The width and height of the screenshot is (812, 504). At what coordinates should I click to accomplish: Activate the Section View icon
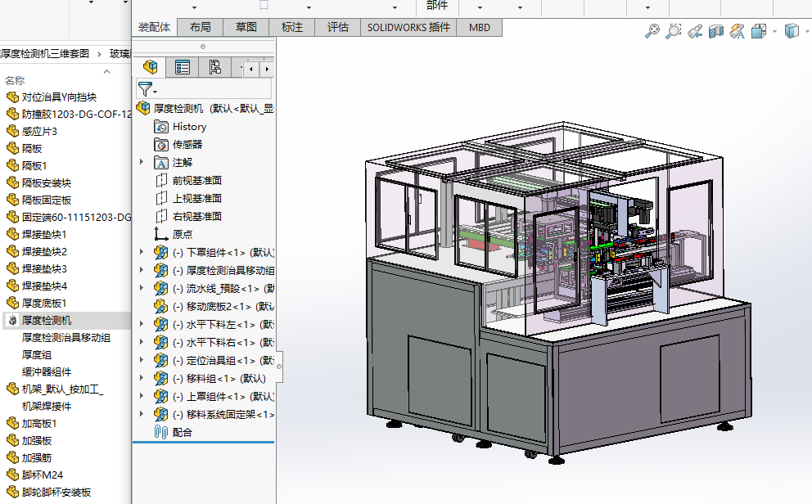point(716,31)
